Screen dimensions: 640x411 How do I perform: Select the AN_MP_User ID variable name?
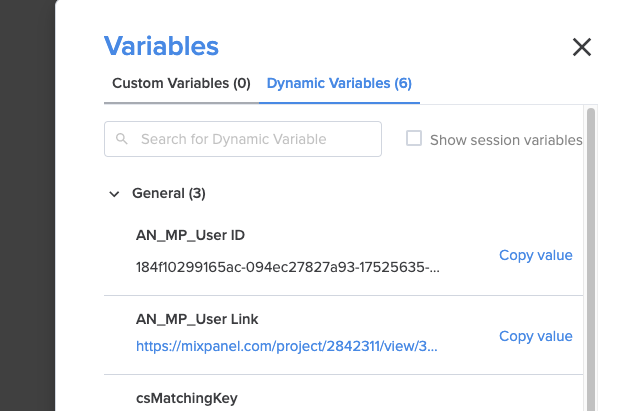click(190, 235)
